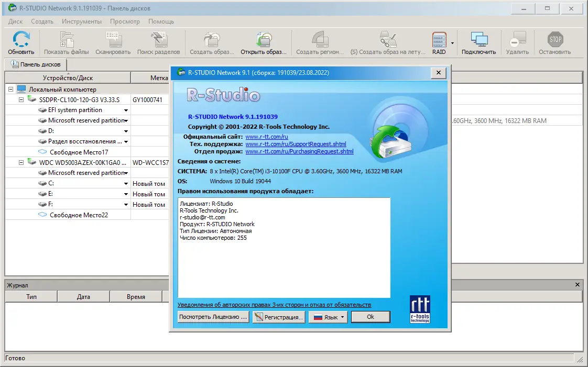
Task: Open the F: partition dropdown arrow
Action: [x=126, y=205]
